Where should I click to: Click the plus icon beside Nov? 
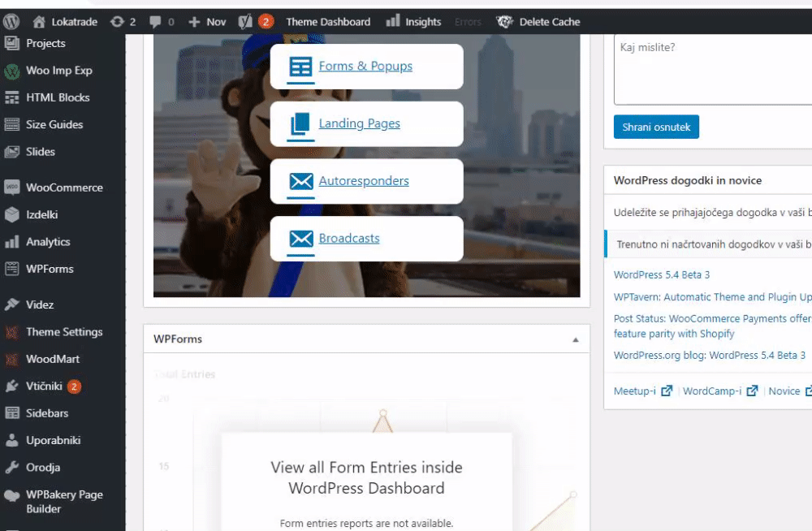point(194,22)
